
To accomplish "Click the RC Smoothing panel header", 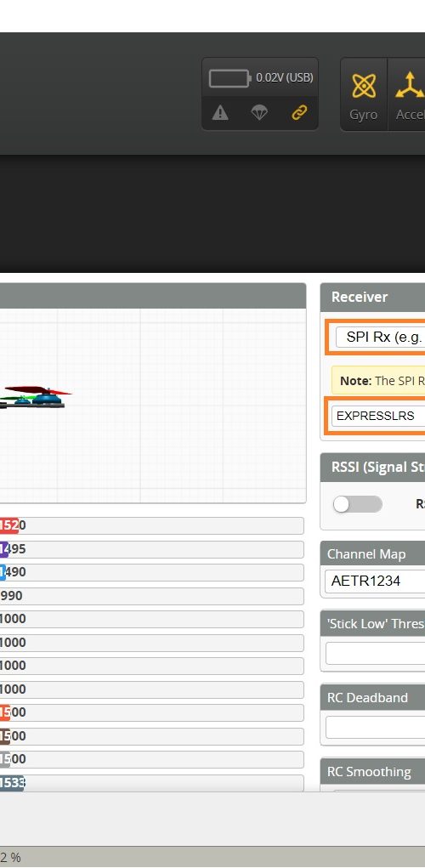I will [x=372, y=772].
